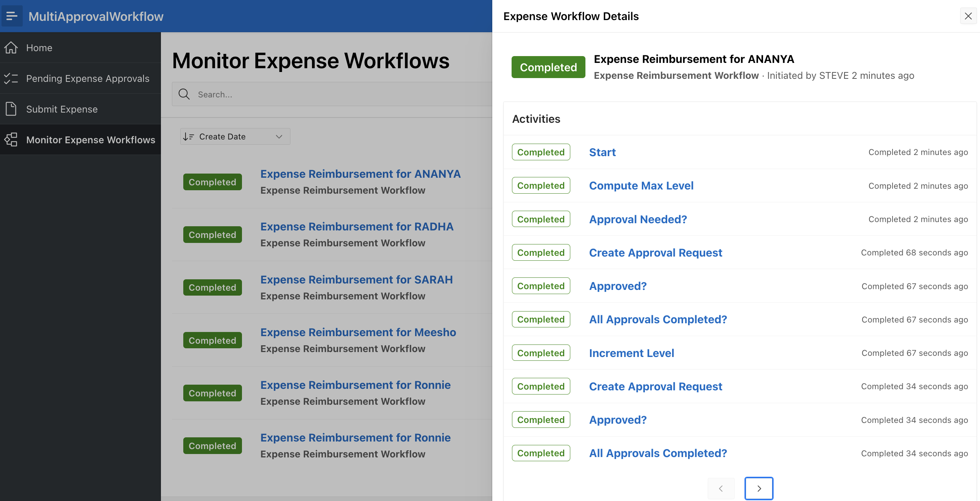Image resolution: width=980 pixels, height=501 pixels.
Task: Open Expense Reimbursement for Meesho workflow
Action: point(357,332)
